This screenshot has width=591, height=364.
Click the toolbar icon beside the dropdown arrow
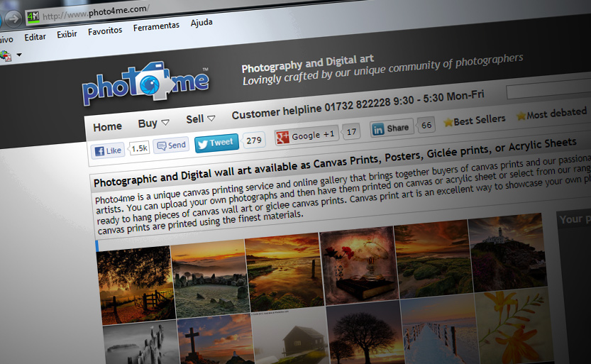pos(6,56)
